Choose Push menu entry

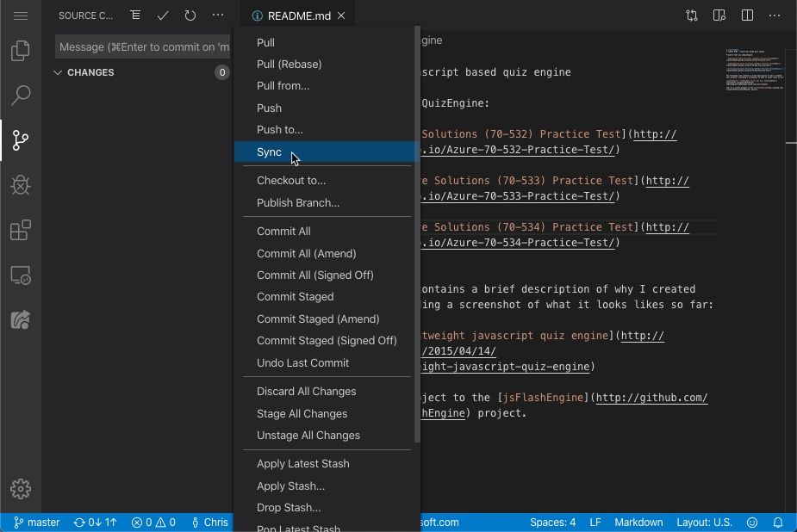pos(327,108)
